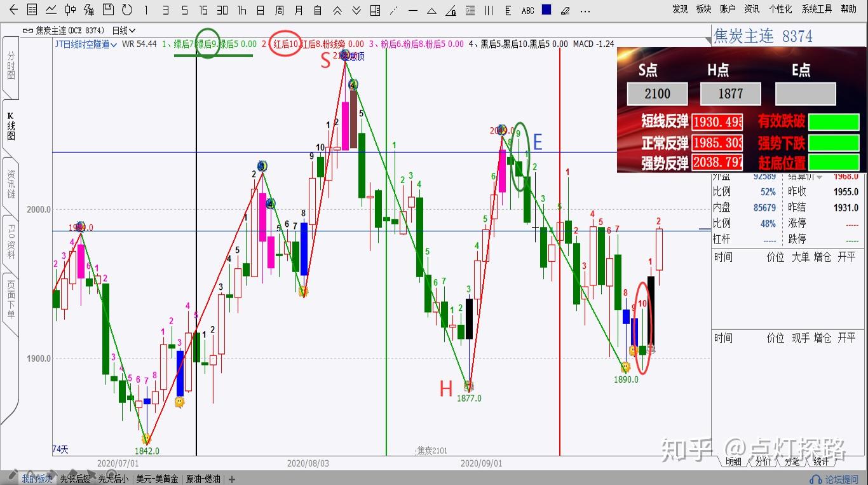Image resolution: width=868 pixels, height=485 pixels.
Task: Open the blue drawing color swatch
Action: (x=546, y=9)
